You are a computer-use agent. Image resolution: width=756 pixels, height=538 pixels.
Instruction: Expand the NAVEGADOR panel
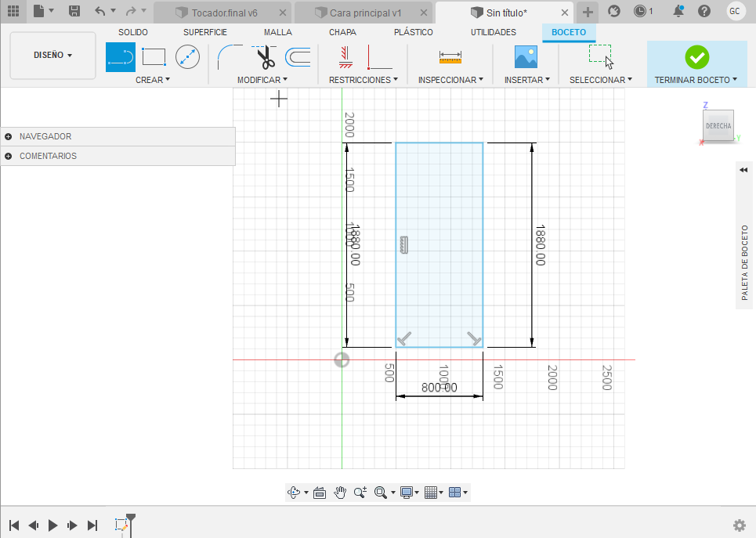click(9, 136)
